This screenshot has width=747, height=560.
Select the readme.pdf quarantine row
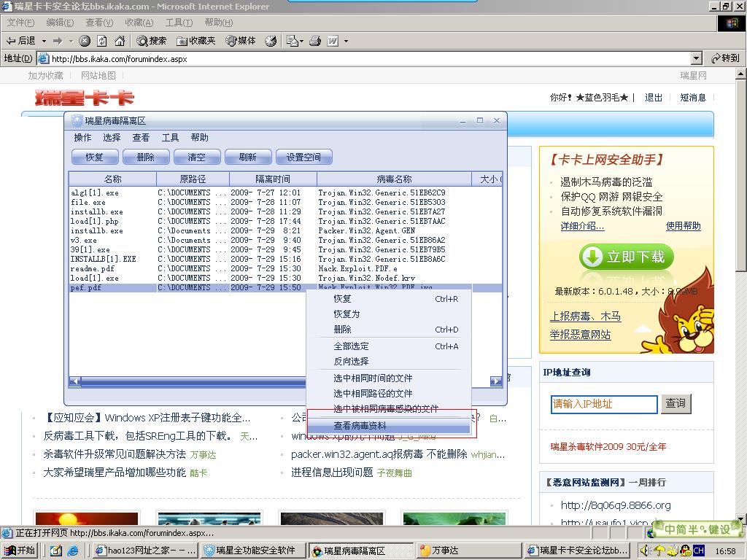pos(286,268)
